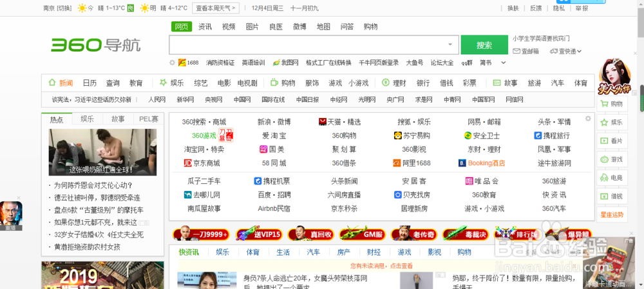Click sidebar 游戏 gamepad button
Viewport: 644px width, 289px height.
pos(612,159)
